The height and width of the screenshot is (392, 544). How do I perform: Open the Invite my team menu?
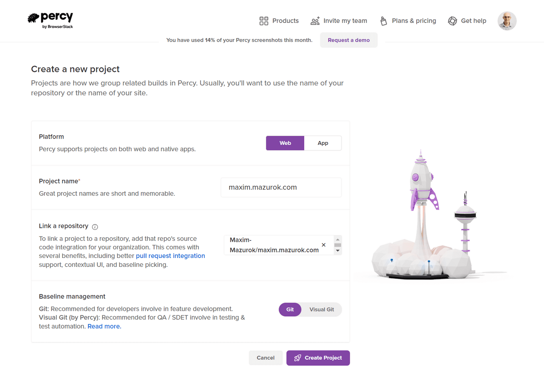345,21
